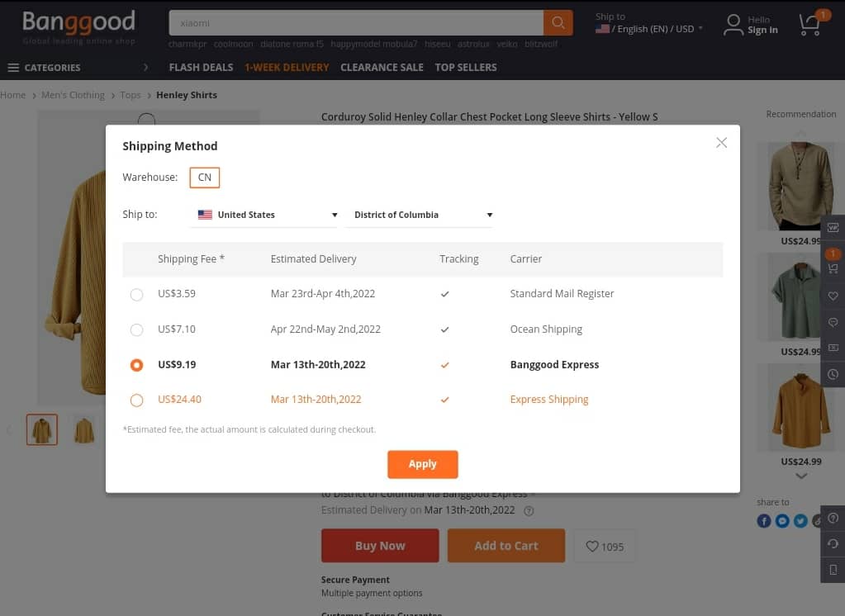Open the United States country dropdown
This screenshot has width=845, height=616.
tap(263, 215)
